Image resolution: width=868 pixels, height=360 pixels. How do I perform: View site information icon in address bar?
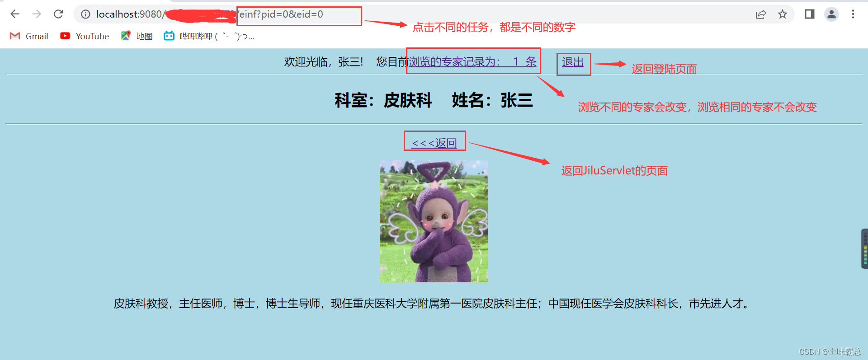point(85,14)
